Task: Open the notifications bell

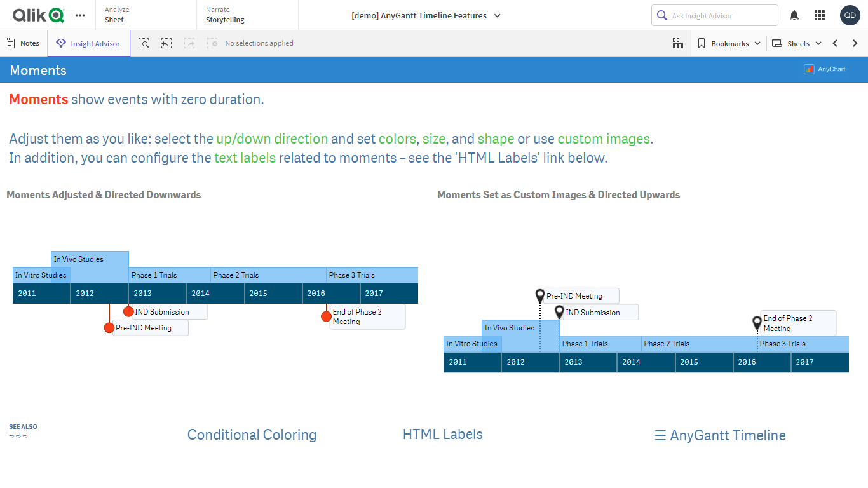Action: pos(794,15)
